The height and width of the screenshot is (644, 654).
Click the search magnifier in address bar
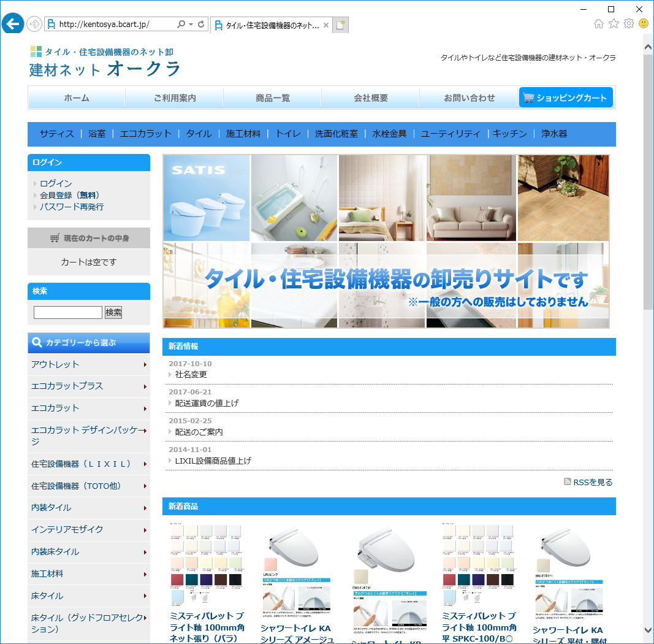click(x=181, y=24)
